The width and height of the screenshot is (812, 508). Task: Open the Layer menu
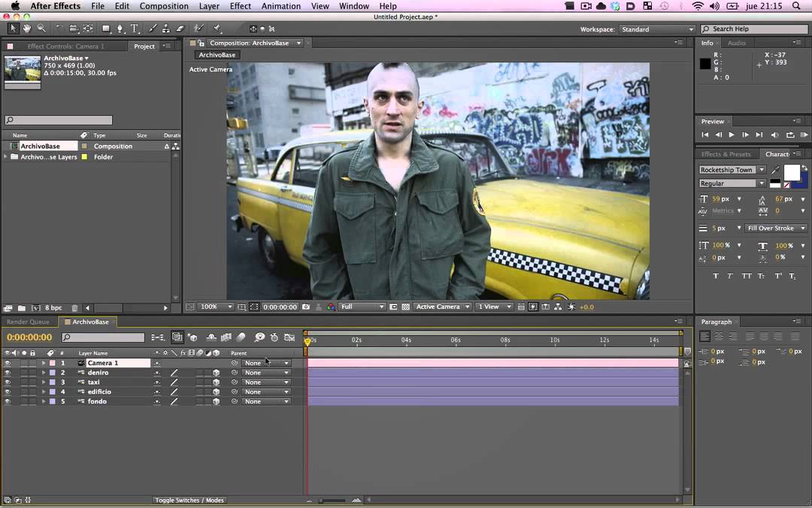click(x=209, y=6)
